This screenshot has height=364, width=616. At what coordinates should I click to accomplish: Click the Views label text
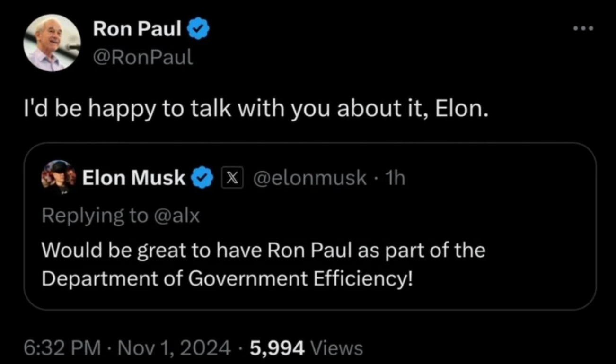coord(339,348)
